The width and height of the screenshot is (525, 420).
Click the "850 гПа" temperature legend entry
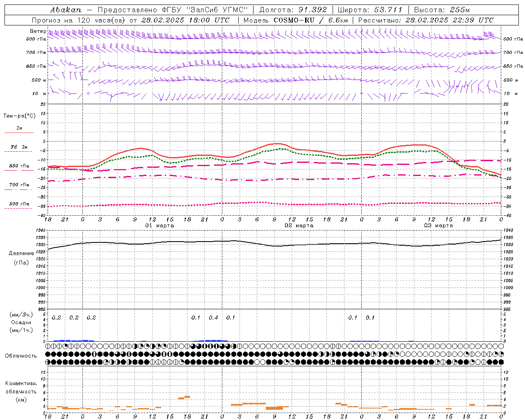click(x=19, y=166)
